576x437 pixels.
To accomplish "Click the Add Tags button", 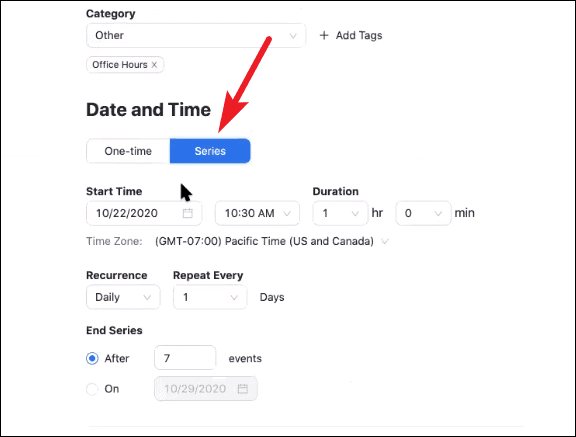I will [351, 35].
